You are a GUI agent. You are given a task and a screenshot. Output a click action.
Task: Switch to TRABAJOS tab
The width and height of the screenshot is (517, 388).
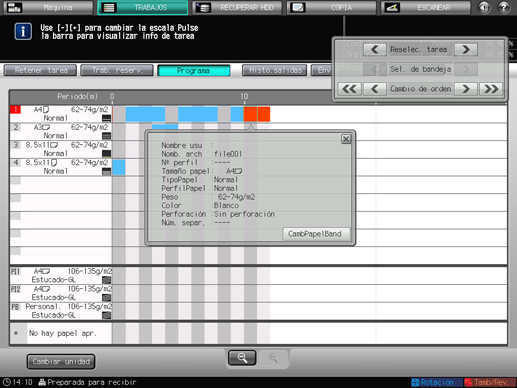tap(143, 7)
